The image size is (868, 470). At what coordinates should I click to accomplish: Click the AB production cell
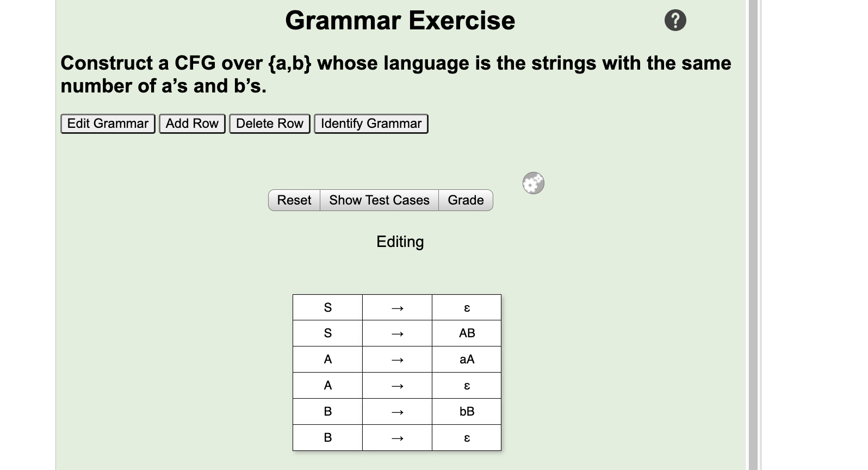[x=466, y=333]
